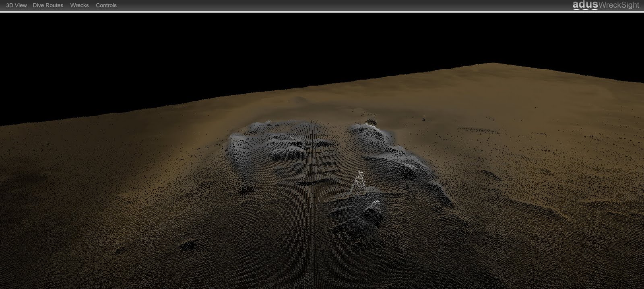Screen dimensions: 644x289
Task: Open the 3D View menu
Action: pyautogui.click(x=17, y=5)
